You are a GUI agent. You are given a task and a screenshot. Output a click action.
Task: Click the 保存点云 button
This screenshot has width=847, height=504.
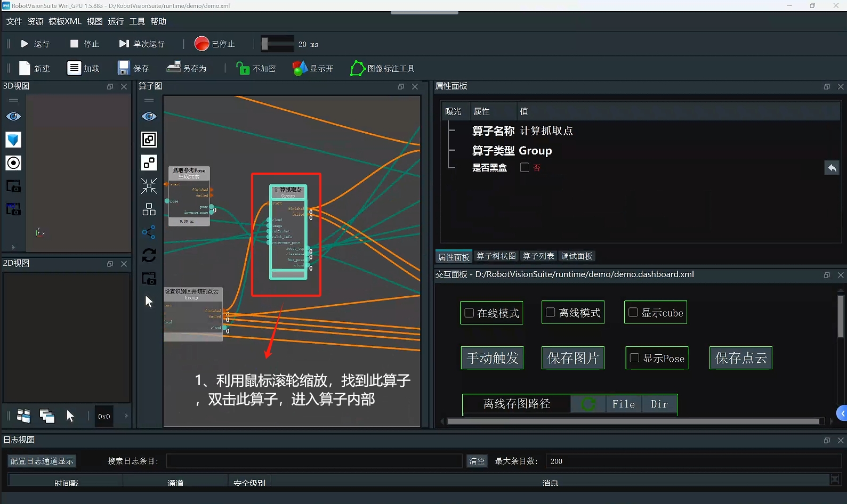[x=741, y=358]
